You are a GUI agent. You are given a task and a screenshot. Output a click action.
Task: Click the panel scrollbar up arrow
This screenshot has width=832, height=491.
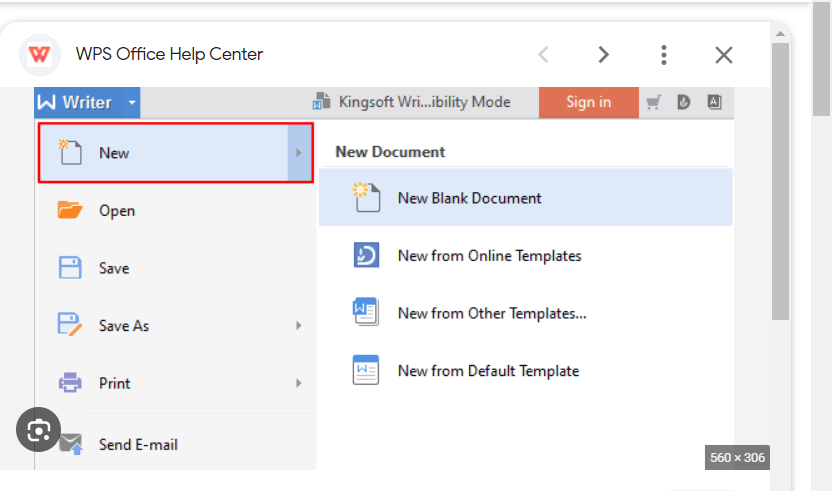pos(780,34)
